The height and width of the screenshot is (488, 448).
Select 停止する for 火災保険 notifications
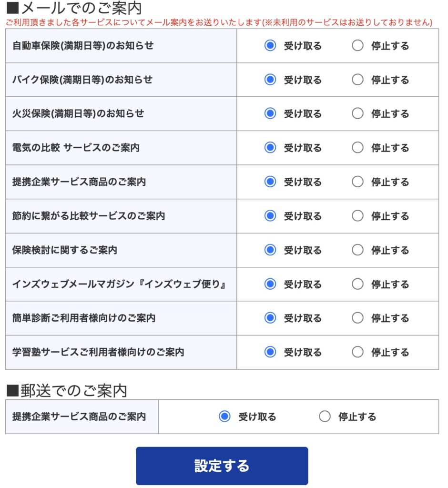tap(357, 114)
